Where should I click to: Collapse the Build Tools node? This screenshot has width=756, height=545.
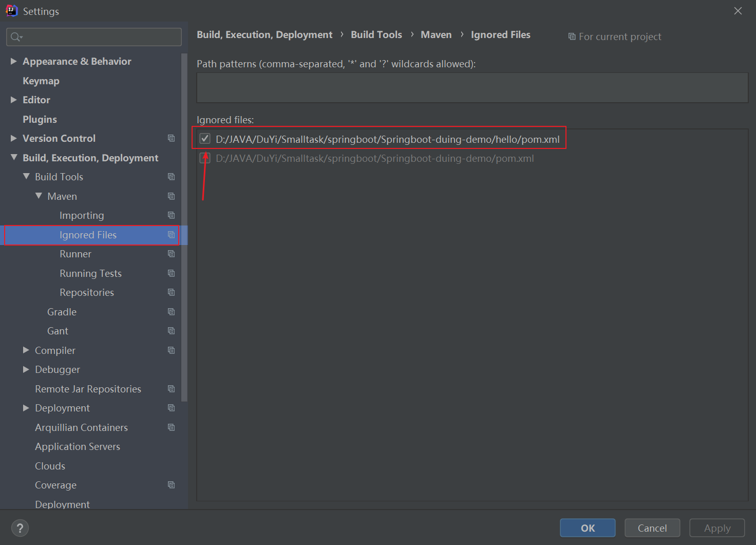[26, 176]
